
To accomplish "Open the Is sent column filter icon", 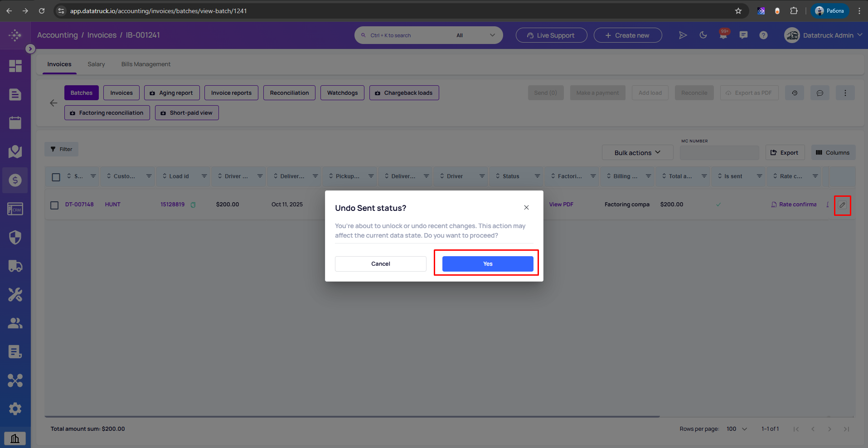I will pyautogui.click(x=759, y=176).
